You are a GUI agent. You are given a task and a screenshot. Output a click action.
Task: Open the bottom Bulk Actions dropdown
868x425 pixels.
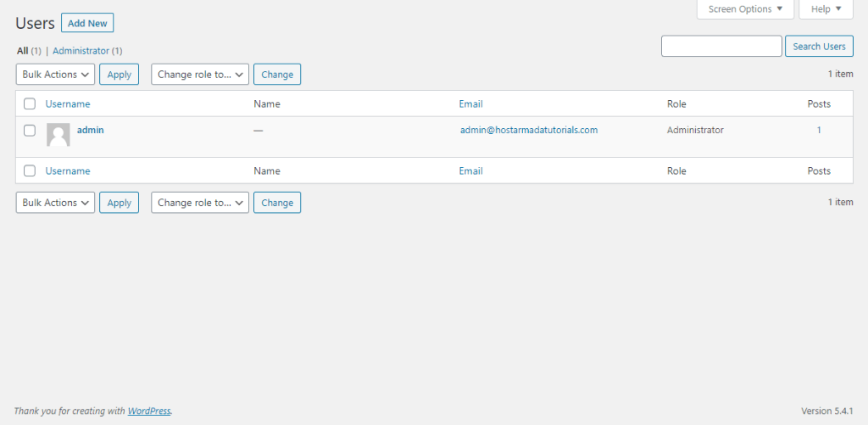pos(55,203)
